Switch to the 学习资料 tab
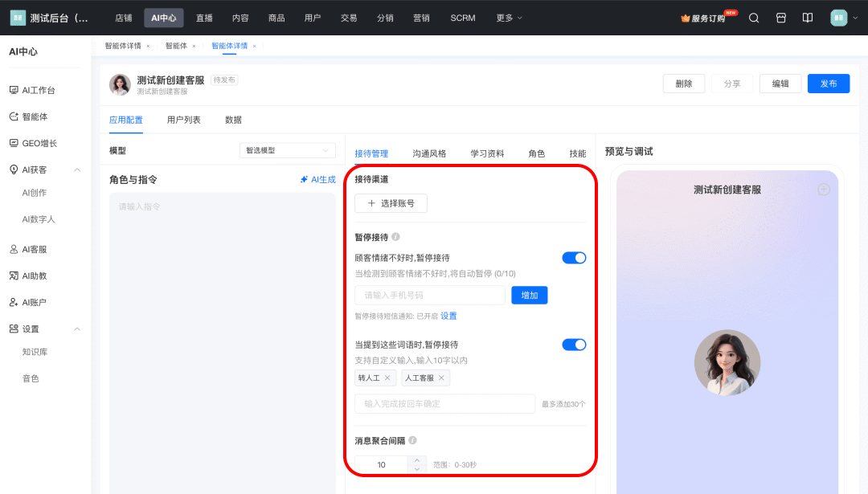Image resolution: width=868 pixels, height=494 pixels. (x=487, y=153)
